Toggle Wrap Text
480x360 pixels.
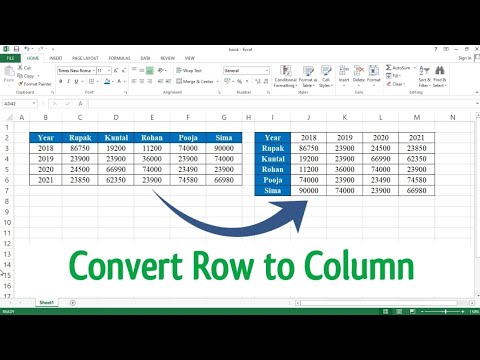click(x=189, y=70)
